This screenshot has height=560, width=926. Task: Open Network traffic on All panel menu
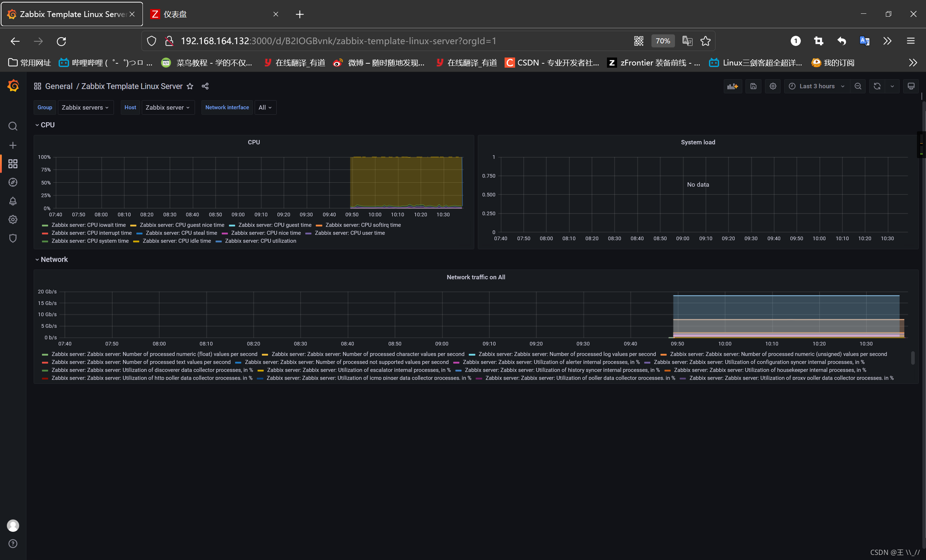[x=476, y=277]
